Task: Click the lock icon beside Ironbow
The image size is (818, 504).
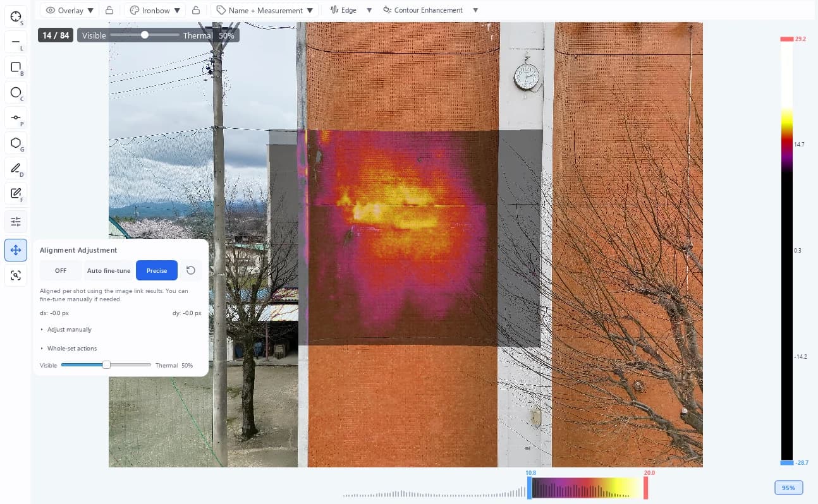Action: [196, 10]
